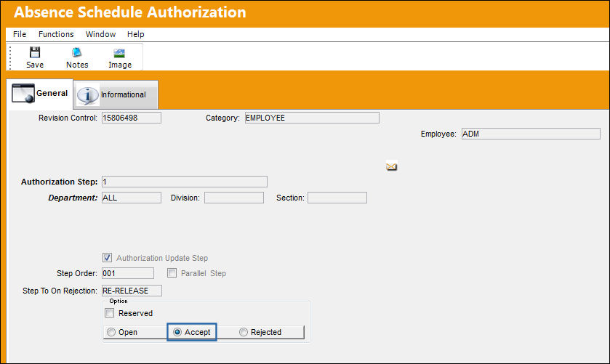The width and height of the screenshot is (610, 364).
Task: Select the Accept radio button
Action: 177,332
